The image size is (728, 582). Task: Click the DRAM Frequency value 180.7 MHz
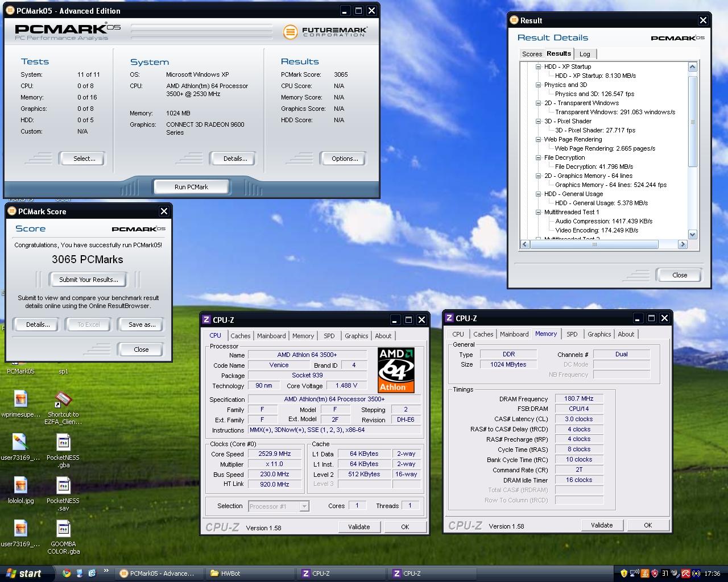[x=578, y=399]
